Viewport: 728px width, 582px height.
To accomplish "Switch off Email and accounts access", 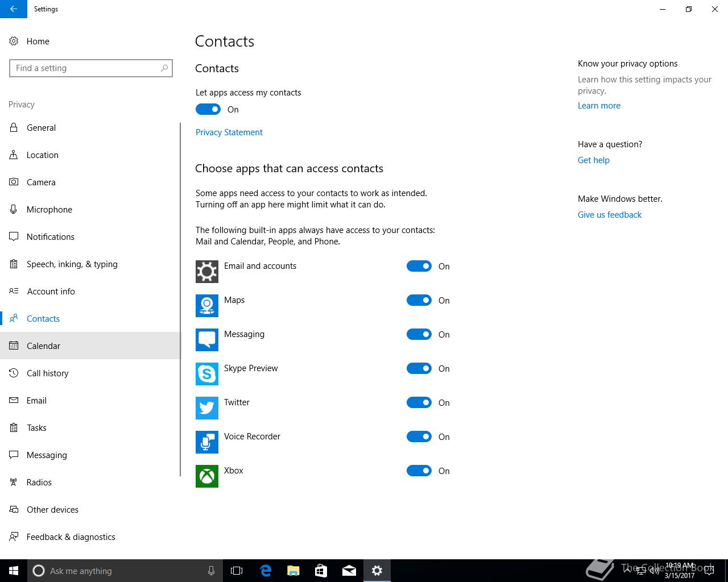I will 419,266.
